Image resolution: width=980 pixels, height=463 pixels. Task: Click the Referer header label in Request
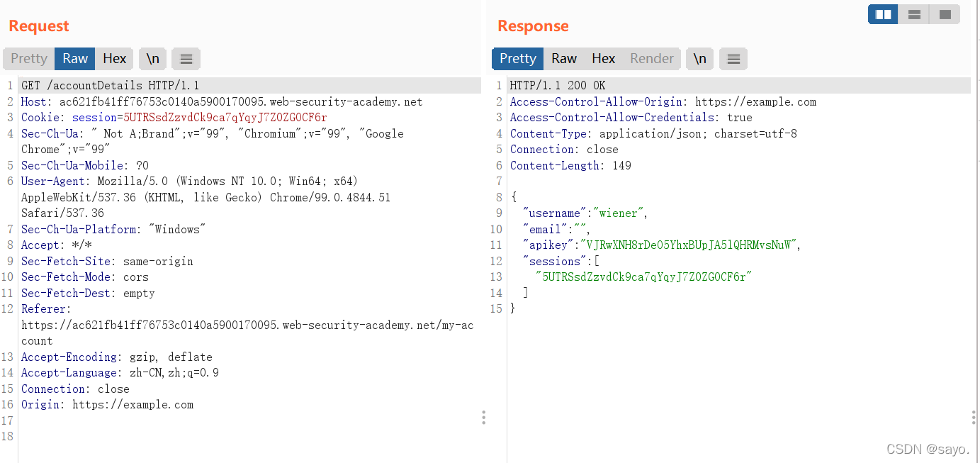click(x=46, y=309)
